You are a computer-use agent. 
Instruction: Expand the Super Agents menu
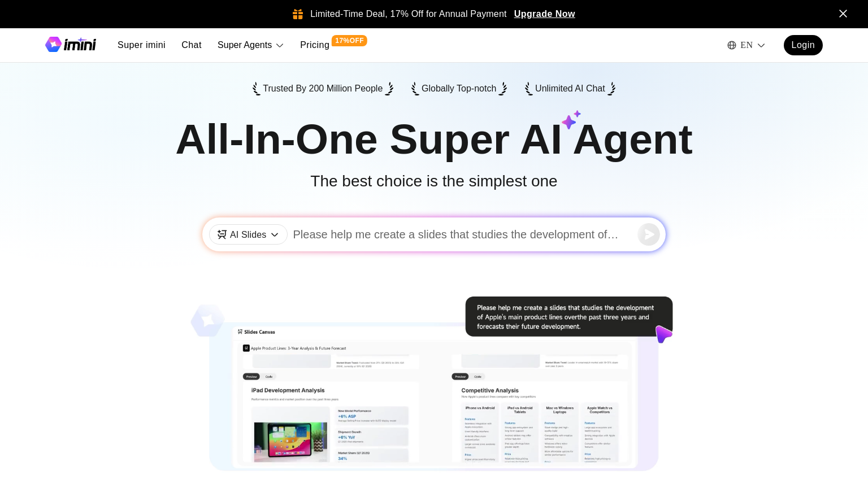(x=250, y=45)
